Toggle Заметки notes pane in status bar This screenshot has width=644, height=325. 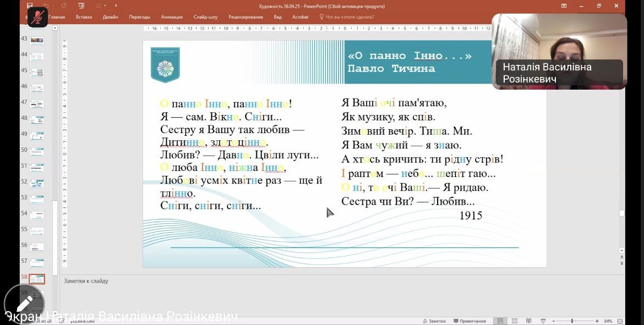(x=434, y=321)
